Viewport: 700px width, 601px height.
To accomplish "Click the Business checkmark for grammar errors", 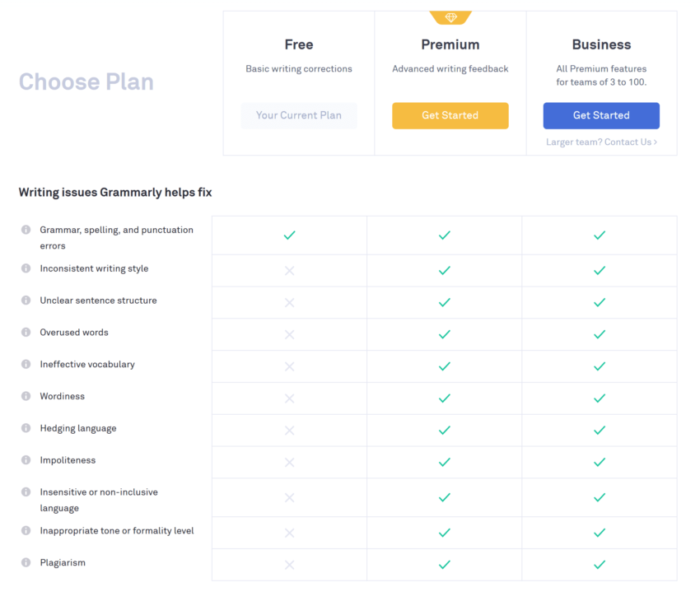I will pyautogui.click(x=600, y=235).
